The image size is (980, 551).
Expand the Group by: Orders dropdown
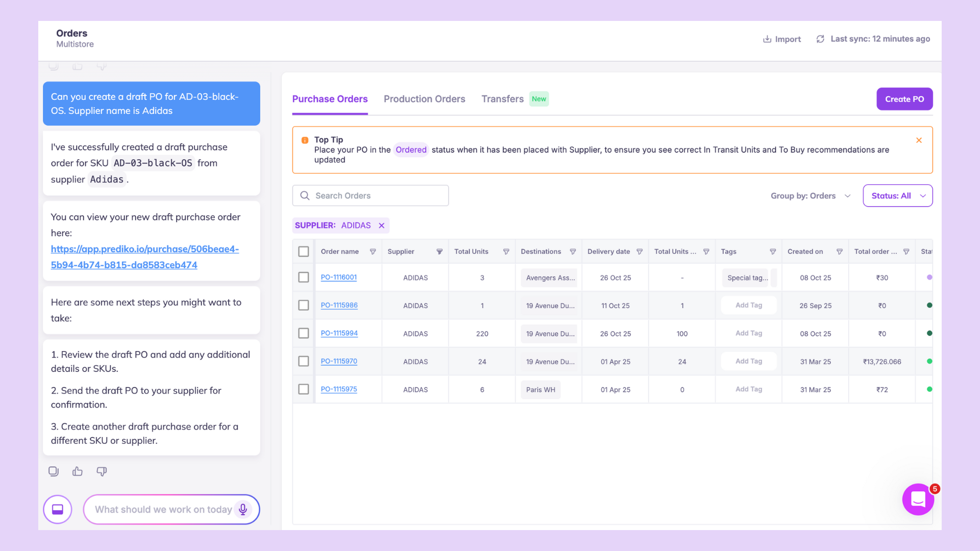pyautogui.click(x=811, y=196)
